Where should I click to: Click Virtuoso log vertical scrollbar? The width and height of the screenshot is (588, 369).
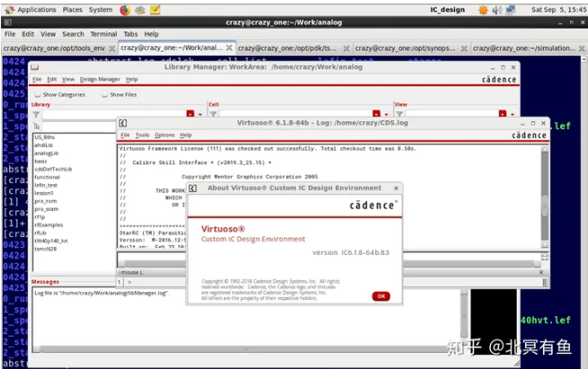(545, 197)
